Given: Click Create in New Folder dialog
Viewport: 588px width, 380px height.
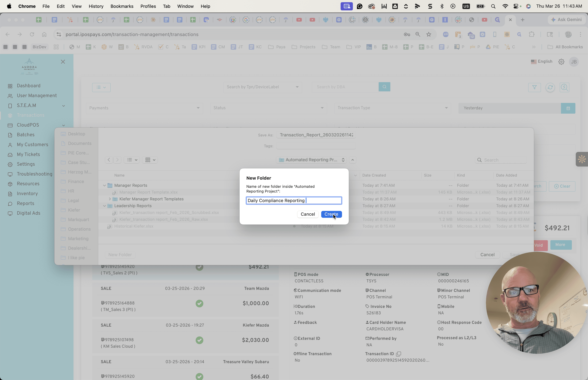Looking at the screenshot, I should click(331, 214).
